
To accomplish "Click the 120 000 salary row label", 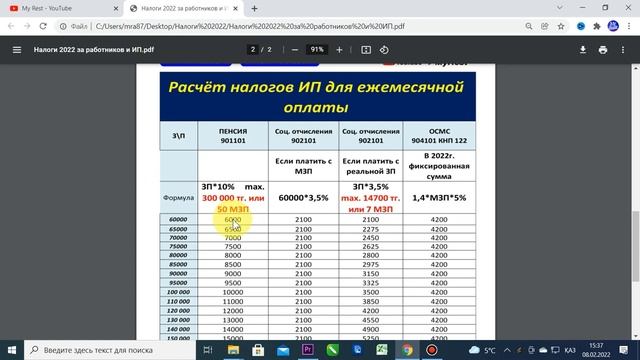I will pos(178,311).
